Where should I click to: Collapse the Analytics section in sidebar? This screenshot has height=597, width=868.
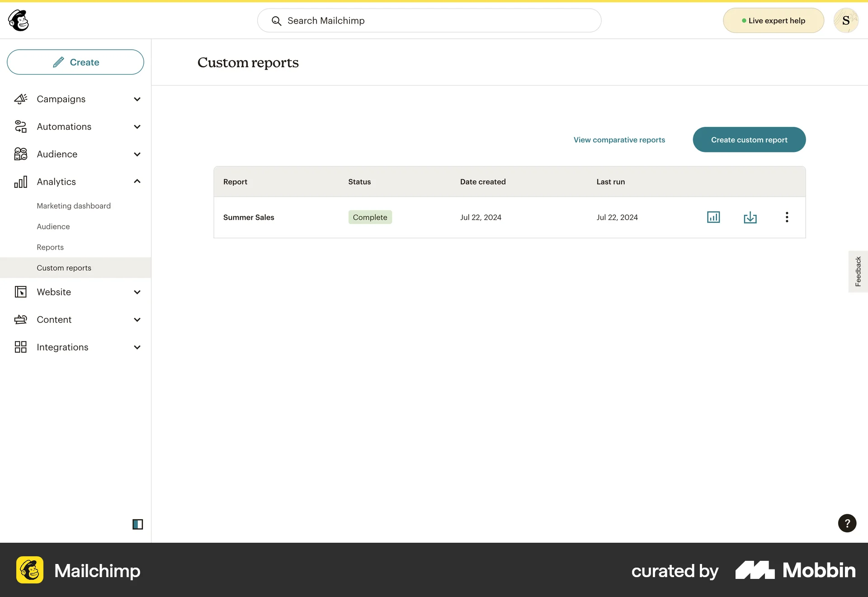[x=137, y=181]
